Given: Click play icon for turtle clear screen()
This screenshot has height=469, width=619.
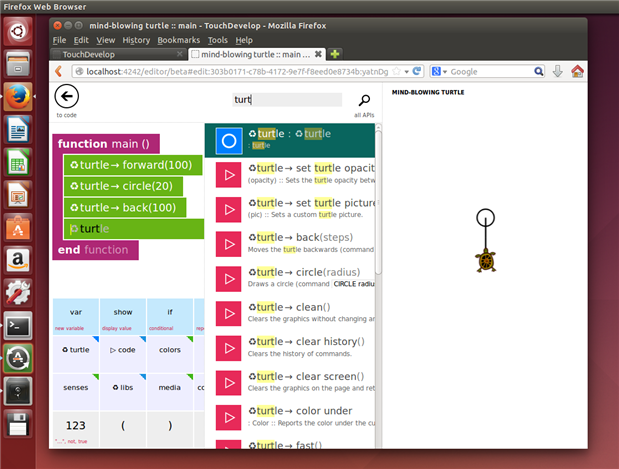Looking at the screenshot, I should coord(228,383).
